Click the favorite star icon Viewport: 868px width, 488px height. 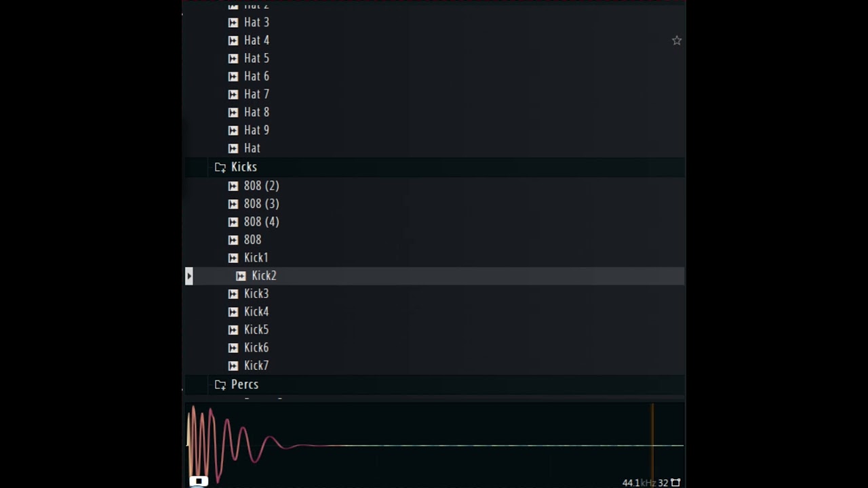pyautogui.click(x=677, y=41)
